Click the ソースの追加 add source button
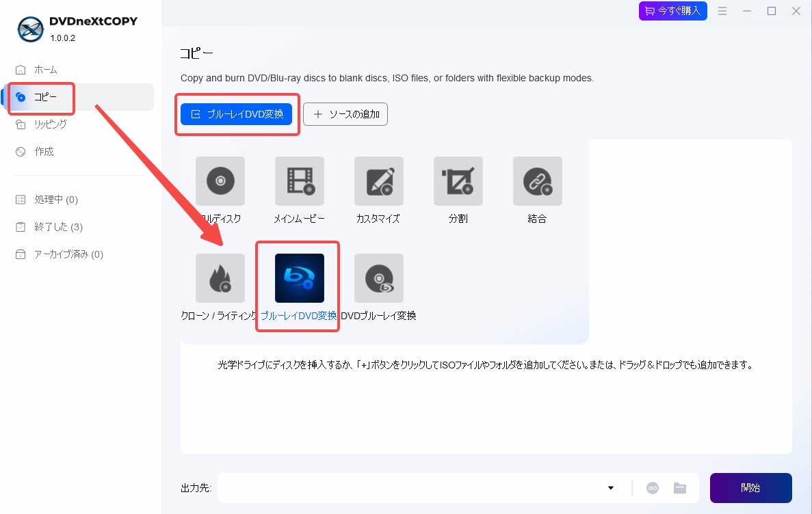812x514 pixels. [345, 114]
